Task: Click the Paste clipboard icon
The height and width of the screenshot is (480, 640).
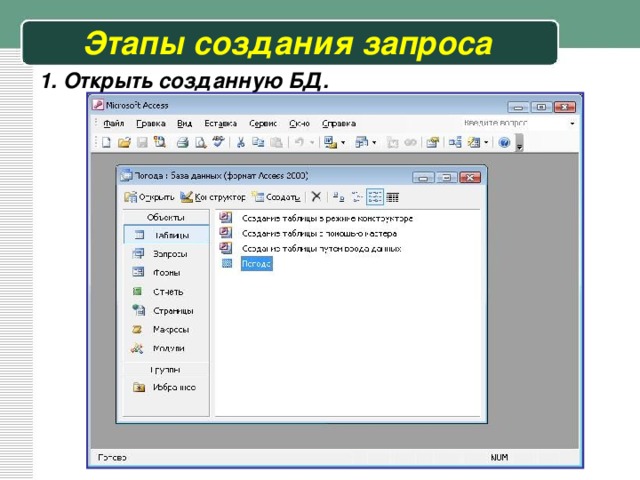Action: (276, 142)
